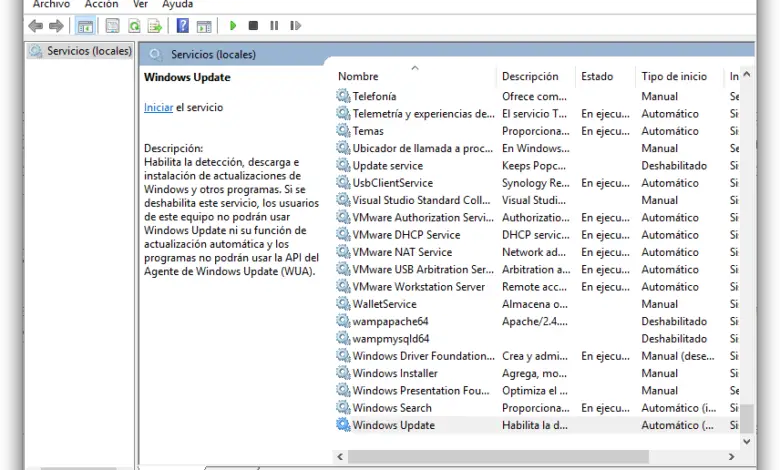Click the gear icon of Temas service
The height and width of the screenshot is (470, 780).
343,130
